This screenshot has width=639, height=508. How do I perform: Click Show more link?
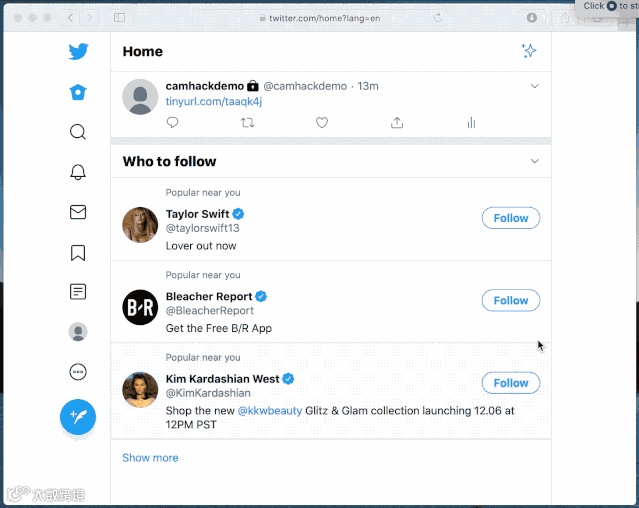150,458
